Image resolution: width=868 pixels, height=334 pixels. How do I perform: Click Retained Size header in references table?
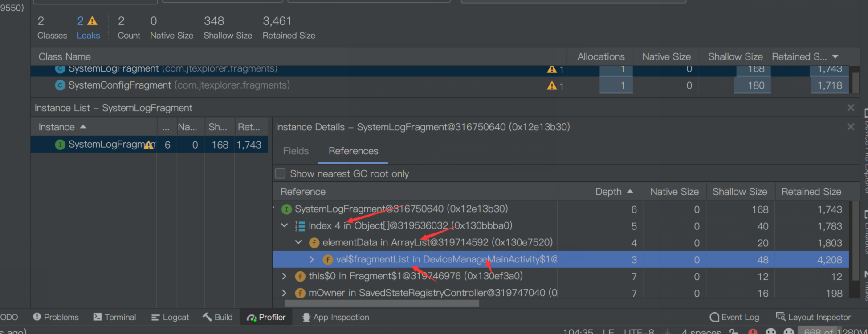811,192
